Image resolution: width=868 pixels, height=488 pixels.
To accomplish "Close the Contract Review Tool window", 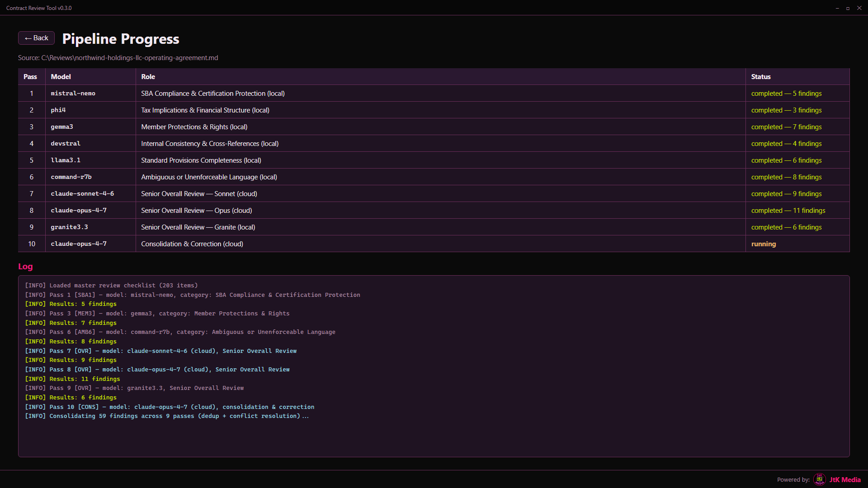I will coord(859,8).
